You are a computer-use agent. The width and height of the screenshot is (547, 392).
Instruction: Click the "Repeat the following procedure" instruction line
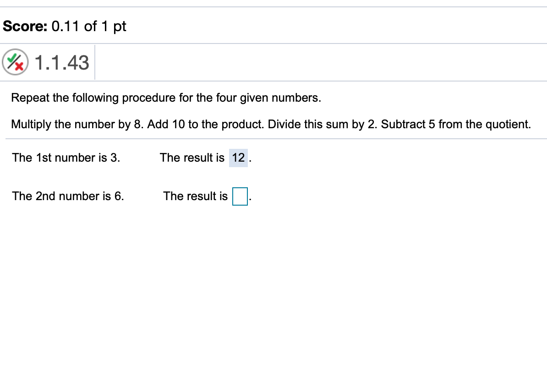tap(166, 98)
